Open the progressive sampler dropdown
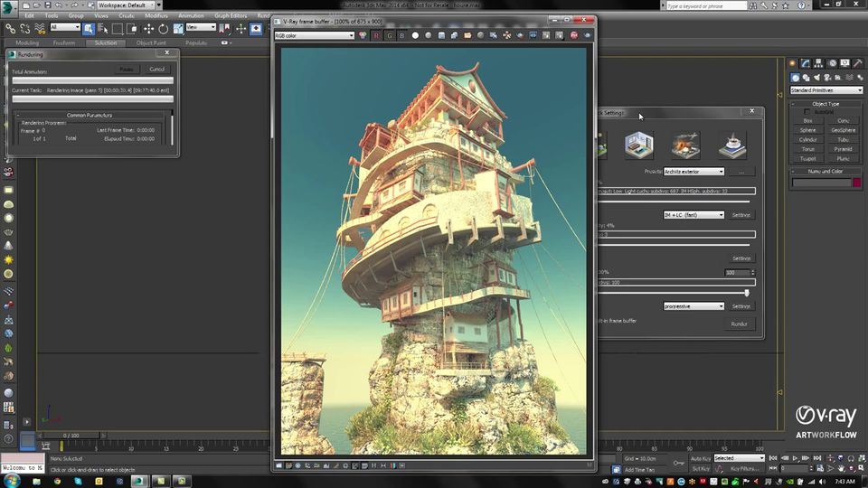 tap(693, 306)
